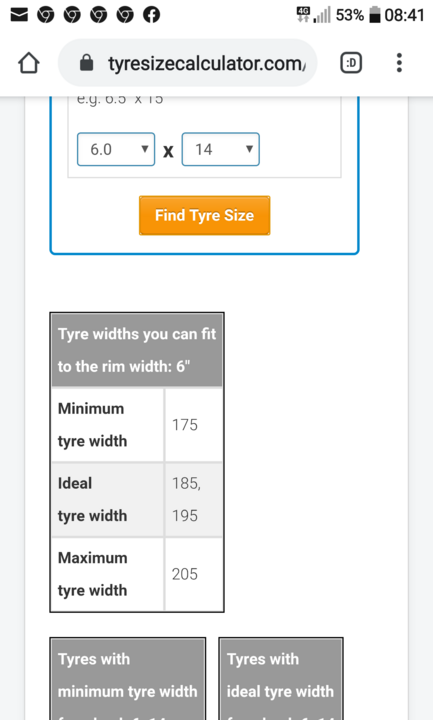Tap the Facebook notification icon
This screenshot has width=433, height=720.
pyautogui.click(x=152, y=15)
